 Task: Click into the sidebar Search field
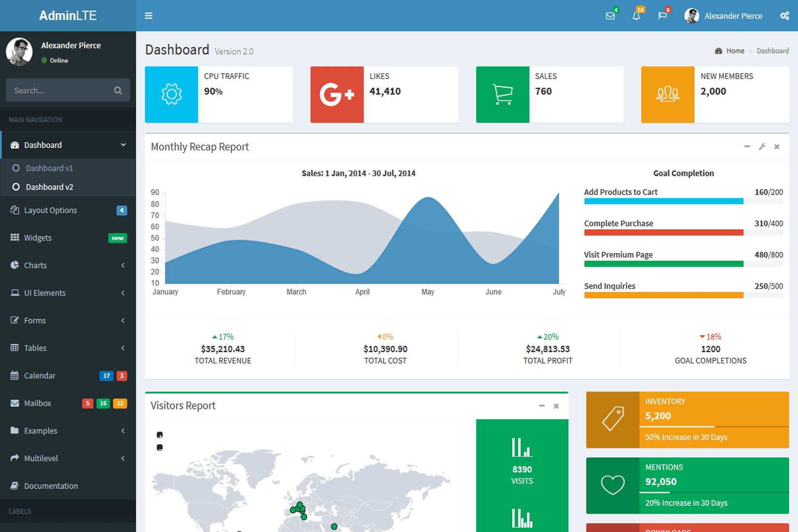pos(59,91)
